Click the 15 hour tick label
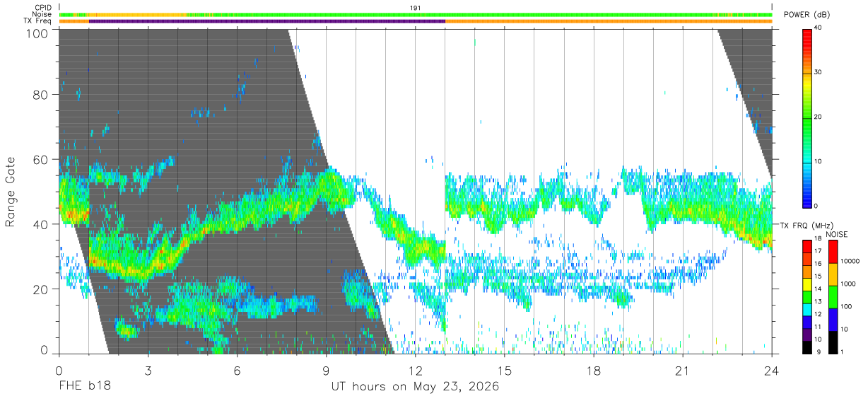The width and height of the screenshot is (868, 401). click(x=505, y=371)
